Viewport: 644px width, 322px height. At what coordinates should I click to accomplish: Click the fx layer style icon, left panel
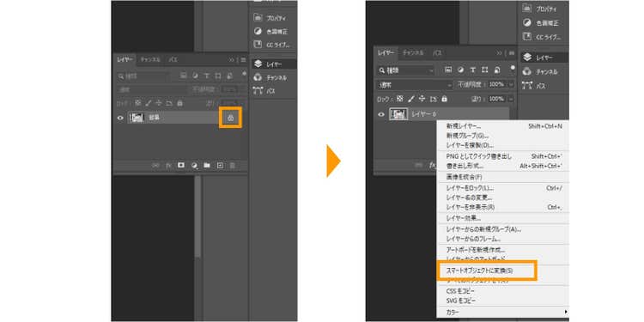[168, 165]
